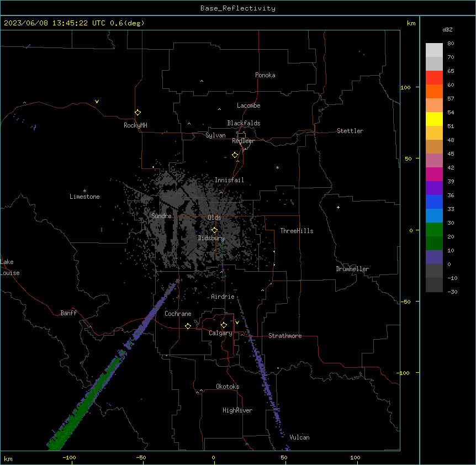Viewport: 476px width, 465px height.
Task: Select the ThreeHills label
Action: 297,231
